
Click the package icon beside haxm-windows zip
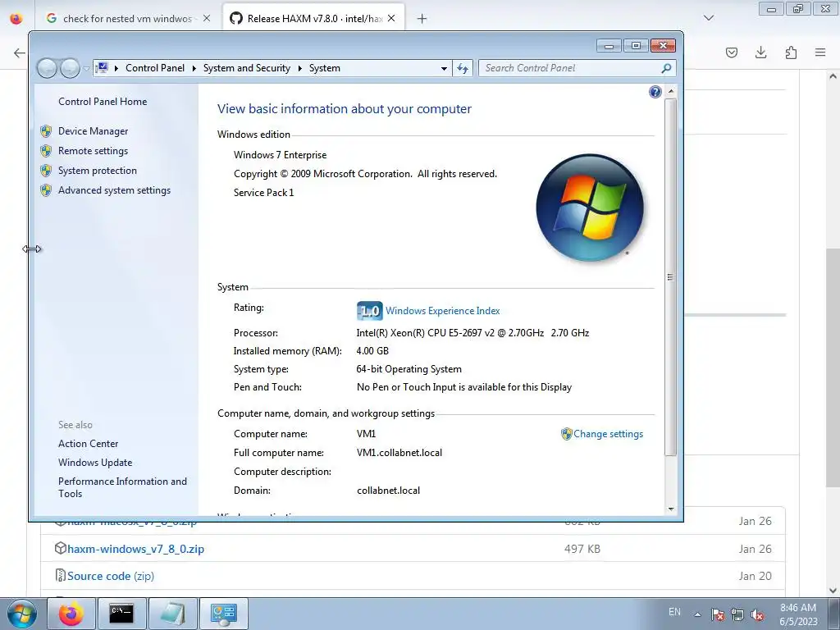click(61, 549)
